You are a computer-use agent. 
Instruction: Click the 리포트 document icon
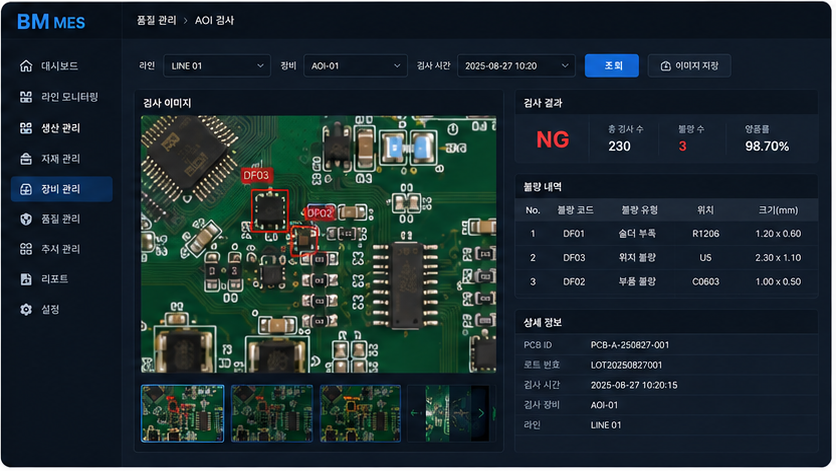pyautogui.click(x=26, y=279)
